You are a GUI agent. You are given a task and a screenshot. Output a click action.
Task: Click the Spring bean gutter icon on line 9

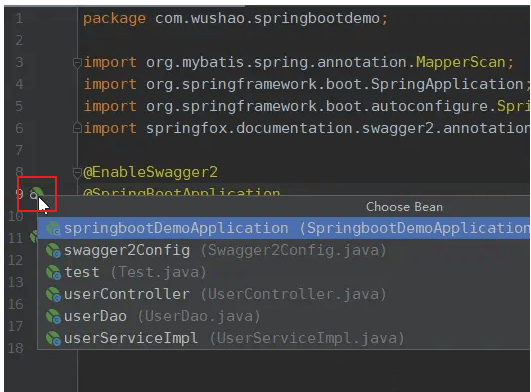36,194
